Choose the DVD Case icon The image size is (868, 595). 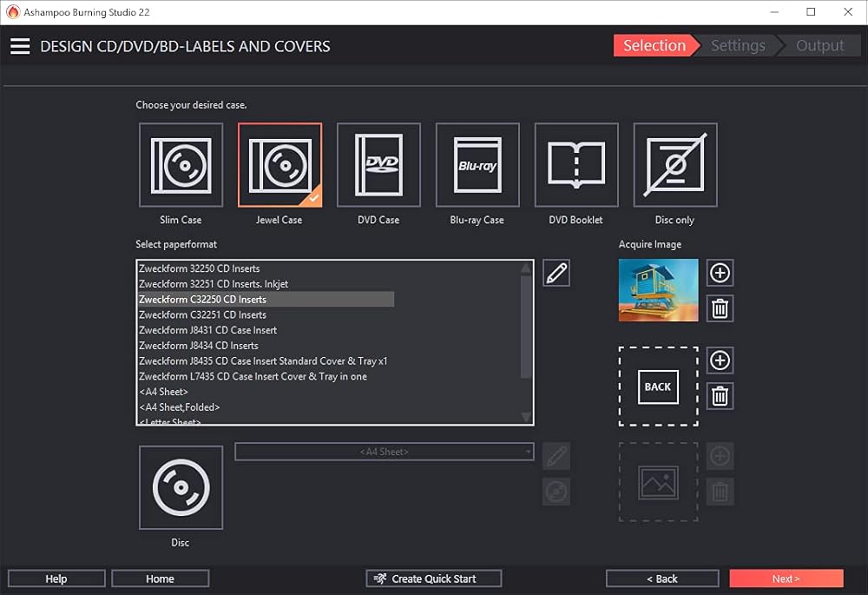tap(378, 165)
